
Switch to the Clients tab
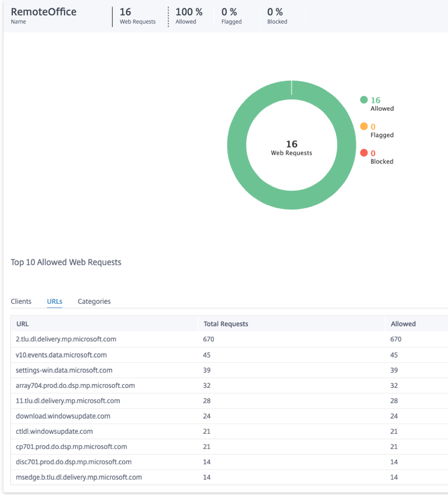(x=21, y=301)
